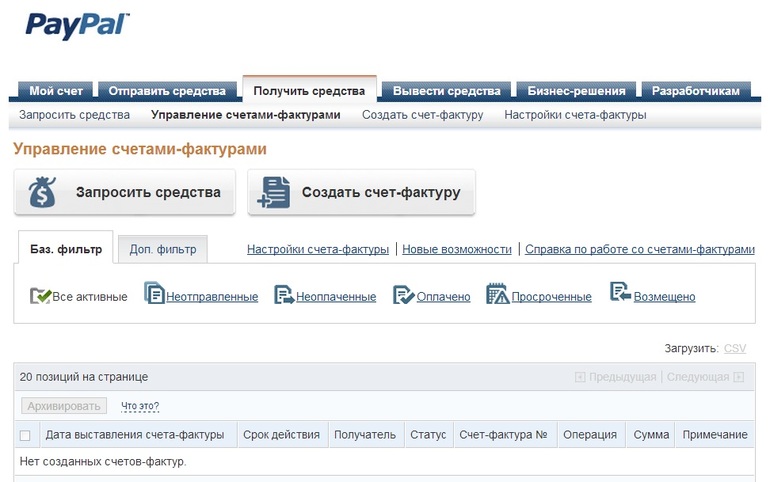Click the Все активные checkmark filter icon
This screenshot has height=482, width=770.
(x=40, y=295)
